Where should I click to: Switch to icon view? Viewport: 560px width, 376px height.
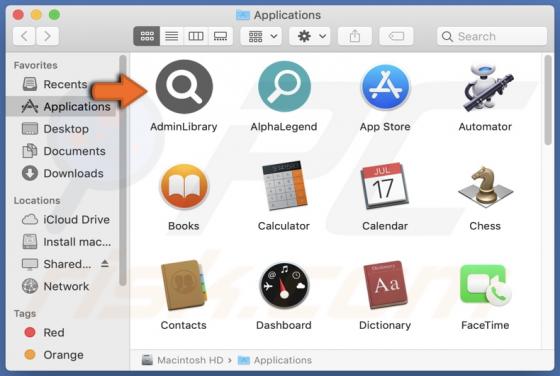point(147,36)
